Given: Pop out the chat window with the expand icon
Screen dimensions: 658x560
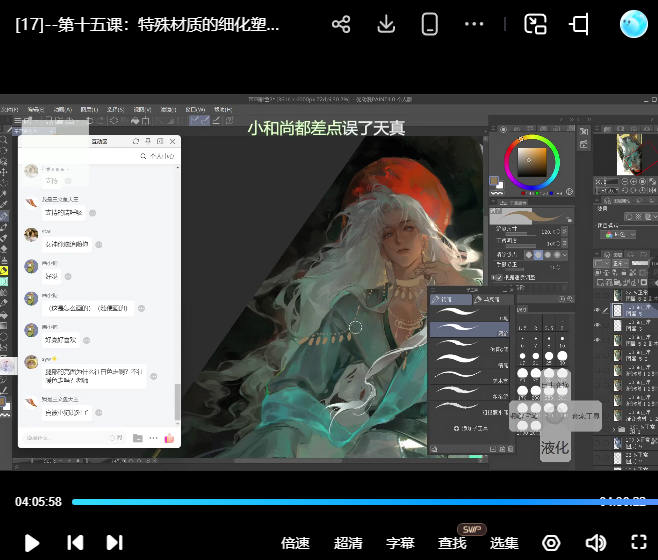Looking at the screenshot, I should 160,141.
